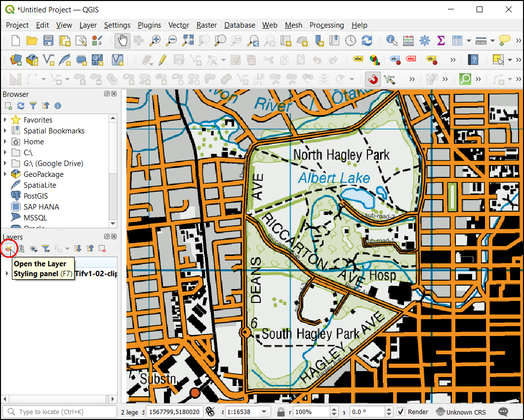Open the Layer Styling panel
Viewport: 524px width, 420px height.
tap(8, 249)
